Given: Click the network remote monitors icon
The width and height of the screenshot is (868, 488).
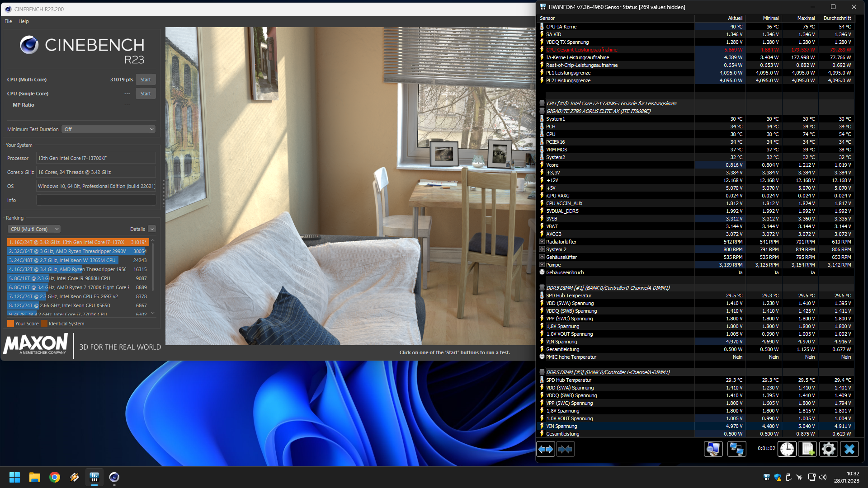Looking at the screenshot, I should click(x=736, y=449).
